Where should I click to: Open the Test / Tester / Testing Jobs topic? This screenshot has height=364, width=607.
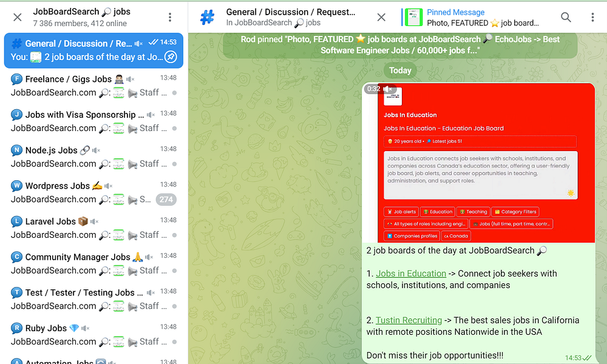tap(93, 300)
